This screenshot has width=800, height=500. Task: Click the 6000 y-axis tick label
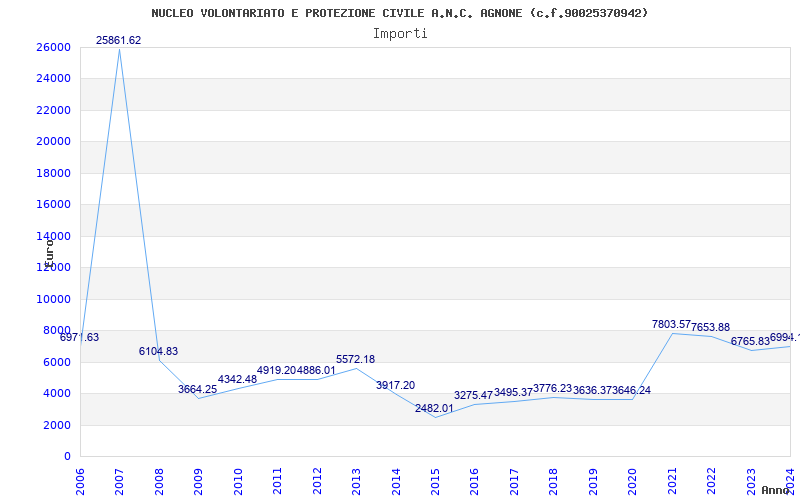click(57, 362)
